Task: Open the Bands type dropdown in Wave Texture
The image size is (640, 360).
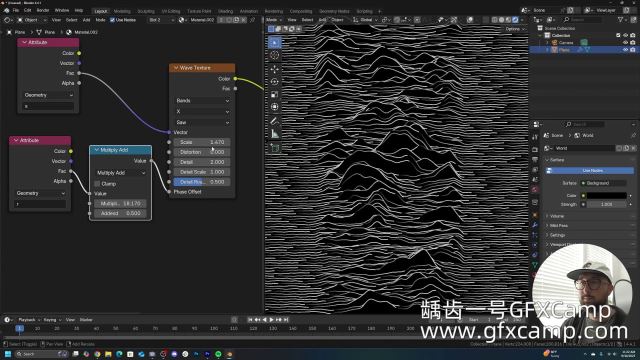Action: point(202,100)
